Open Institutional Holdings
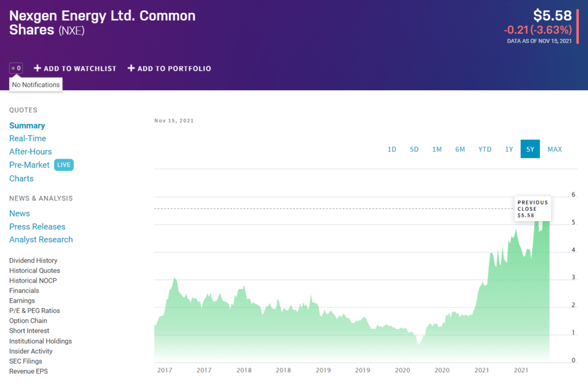The width and height of the screenshot is (588, 382). click(41, 341)
